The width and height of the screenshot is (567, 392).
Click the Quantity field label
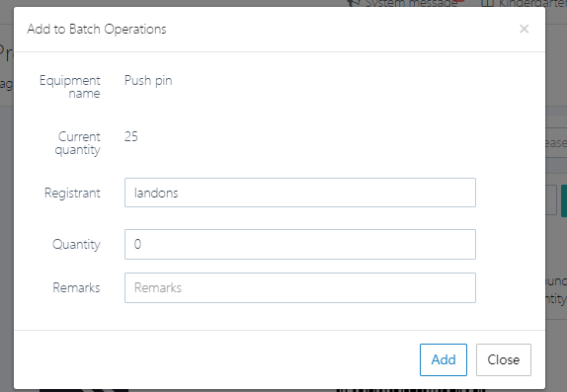coord(76,245)
